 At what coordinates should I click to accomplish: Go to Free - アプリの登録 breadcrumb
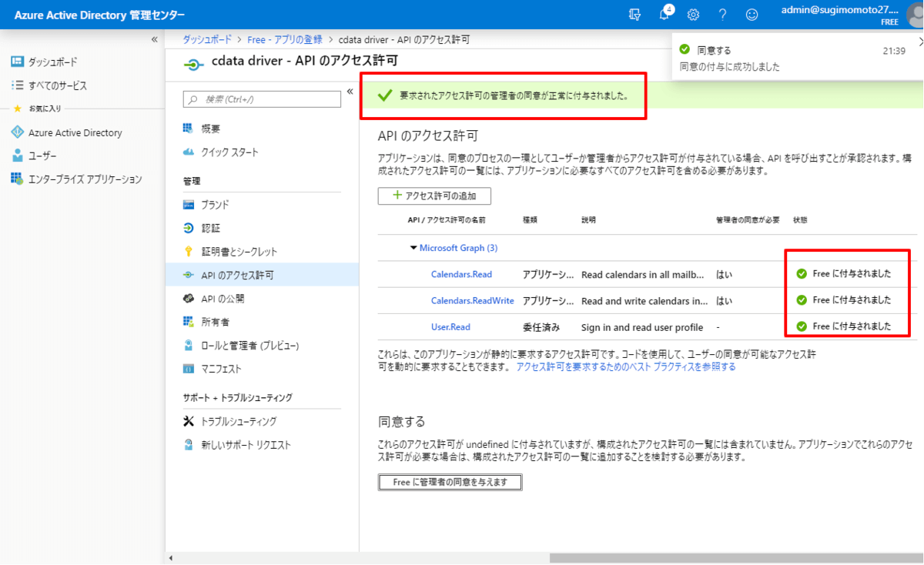285,40
